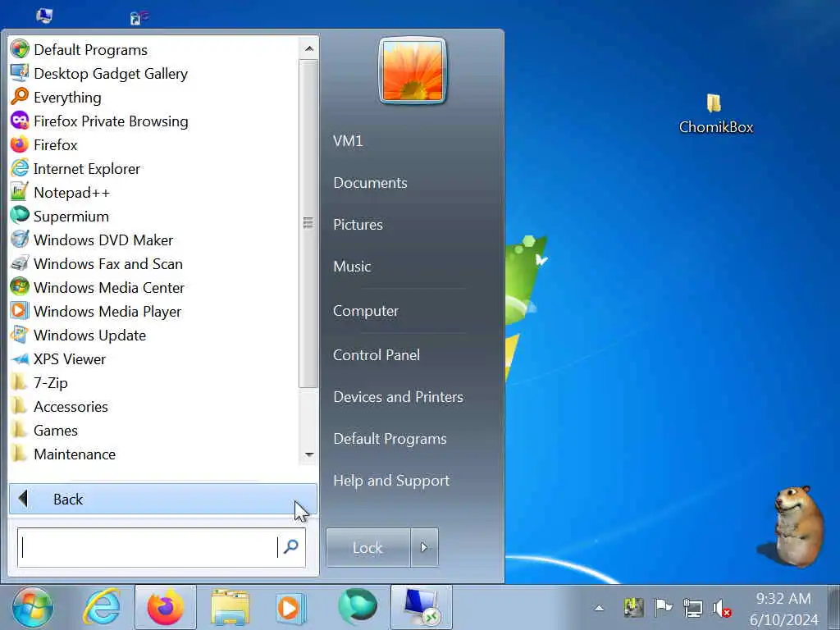Launch Internet Explorer from programs list
The height and width of the screenshot is (630, 840).
point(20,168)
